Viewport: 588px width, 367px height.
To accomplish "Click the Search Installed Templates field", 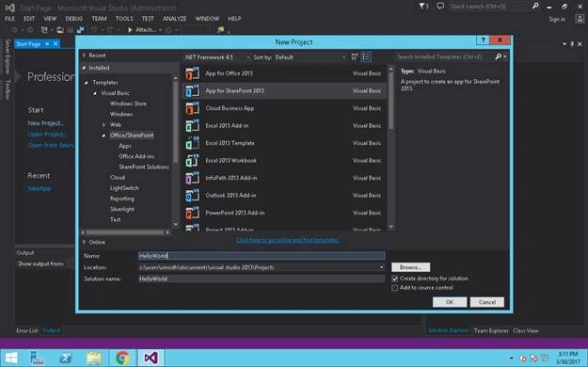I will (x=444, y=56).
